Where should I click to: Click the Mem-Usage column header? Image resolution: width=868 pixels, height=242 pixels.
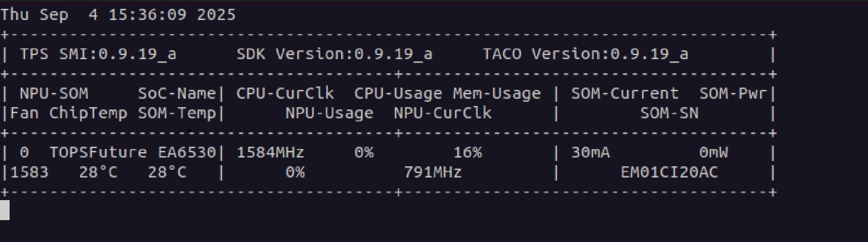coord(496,94)
